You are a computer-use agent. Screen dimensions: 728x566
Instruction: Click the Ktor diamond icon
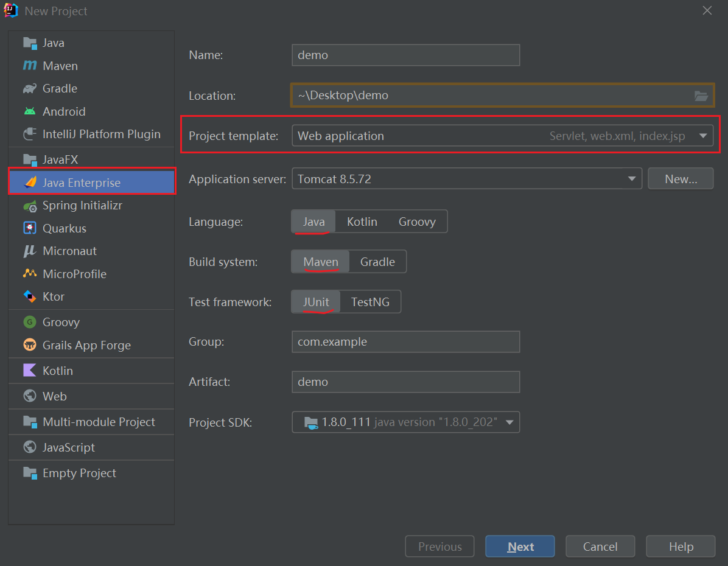pos(30,296)
